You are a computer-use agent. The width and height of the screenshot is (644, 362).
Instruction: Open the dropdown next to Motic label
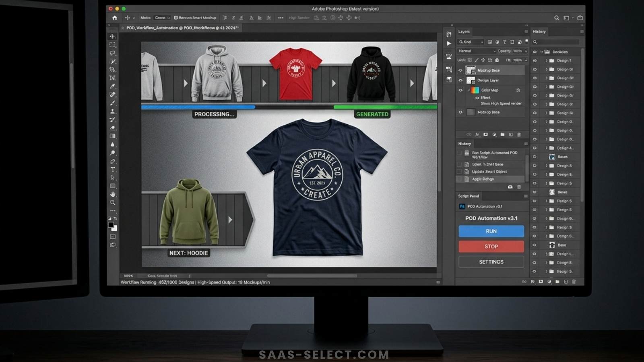tap(162, 18)
